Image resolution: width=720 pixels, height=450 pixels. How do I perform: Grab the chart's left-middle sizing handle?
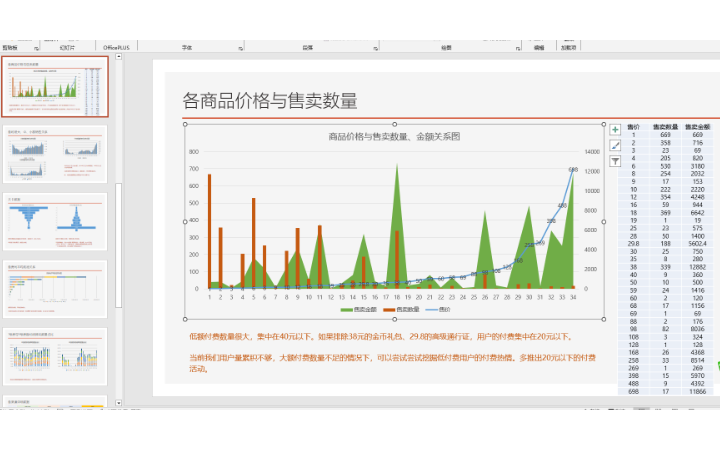(185, 222)
